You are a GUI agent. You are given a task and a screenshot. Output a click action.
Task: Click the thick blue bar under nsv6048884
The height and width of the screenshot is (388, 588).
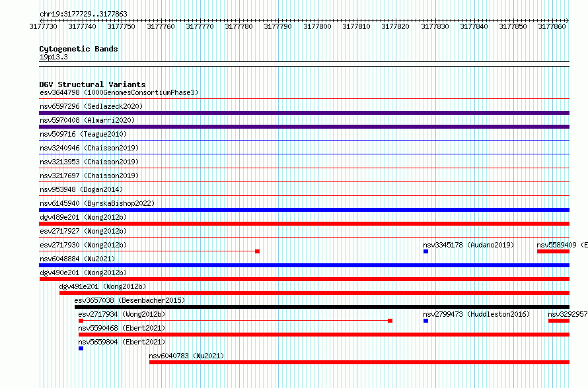tap(304, 265)
